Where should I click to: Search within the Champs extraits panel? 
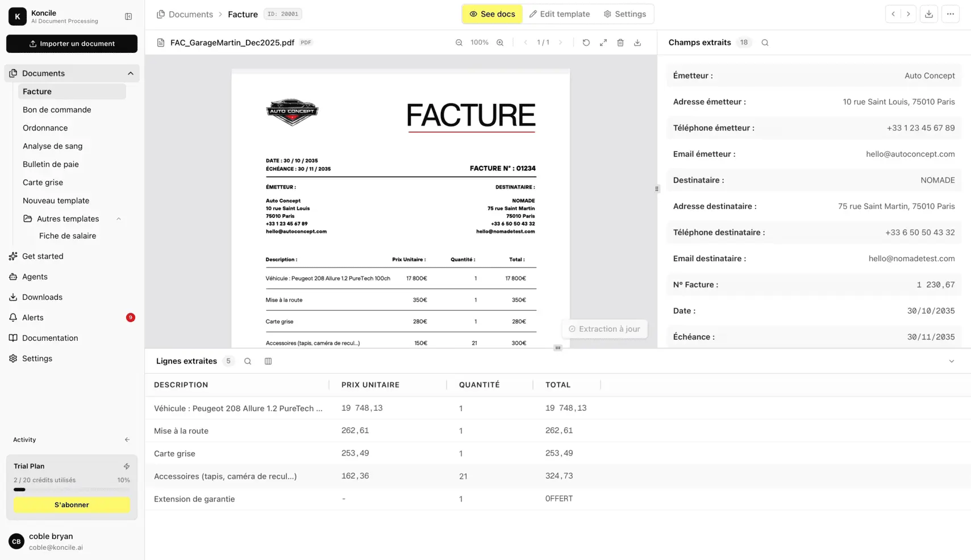[765, 42]
